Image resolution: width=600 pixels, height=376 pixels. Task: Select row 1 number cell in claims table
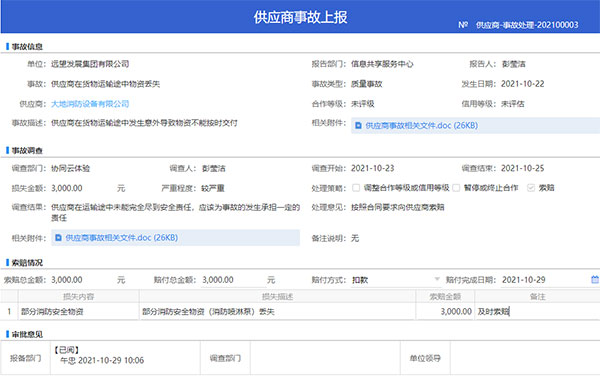coord(9,312)
